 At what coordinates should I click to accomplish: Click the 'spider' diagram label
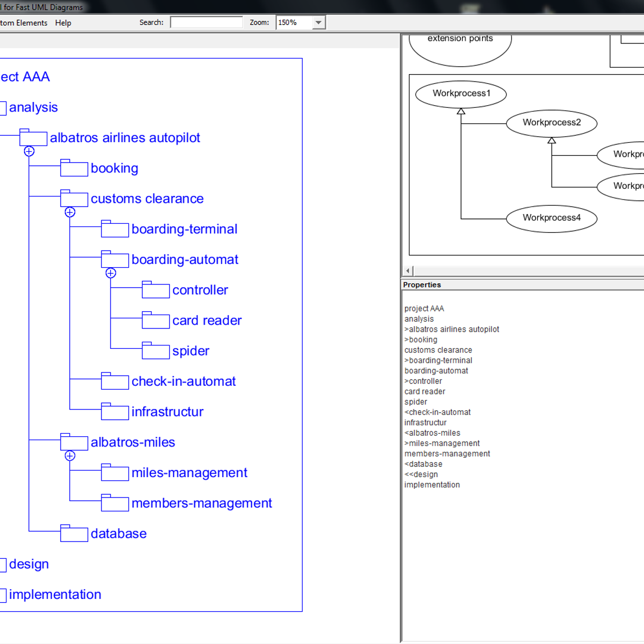coord(191,351)
